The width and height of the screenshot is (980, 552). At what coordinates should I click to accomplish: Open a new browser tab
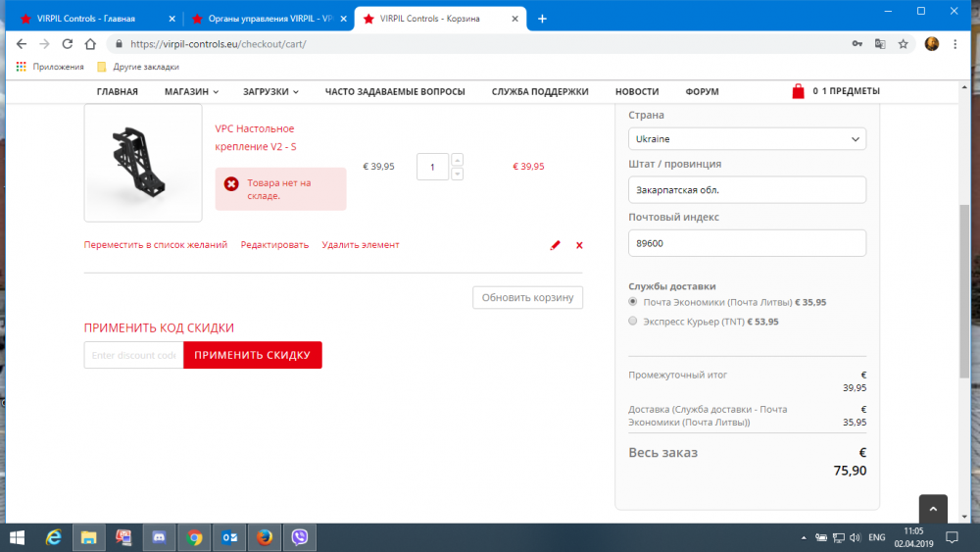click(x=542, y=19)
